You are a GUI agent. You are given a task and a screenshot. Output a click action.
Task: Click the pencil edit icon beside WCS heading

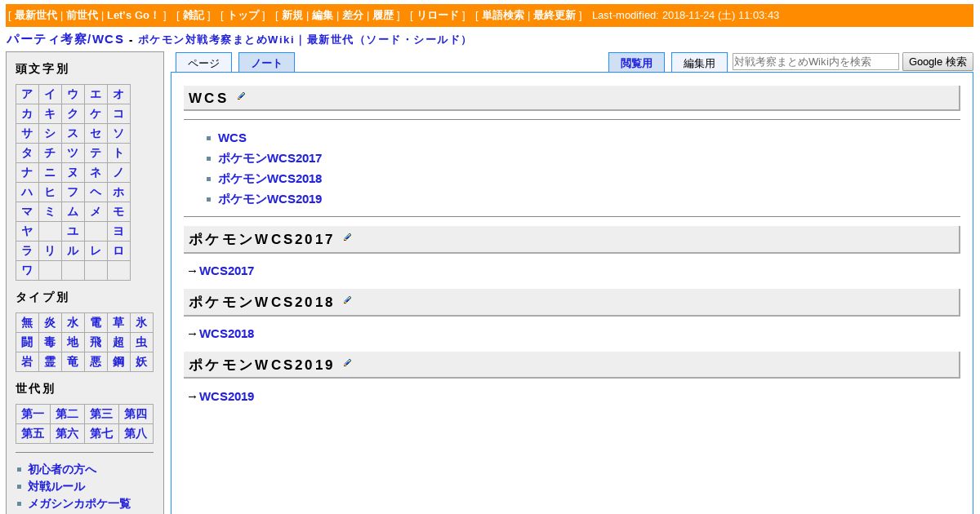click(x=241, y=96)
